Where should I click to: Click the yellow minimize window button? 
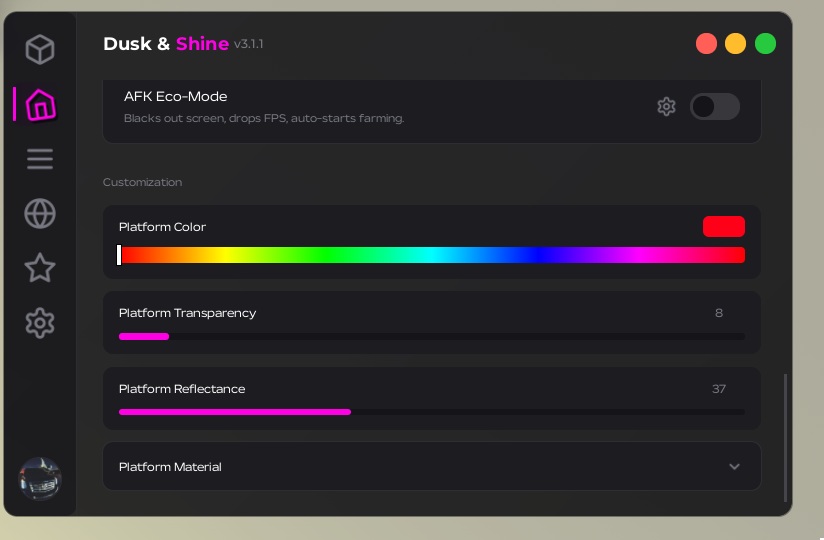point(735,44)
